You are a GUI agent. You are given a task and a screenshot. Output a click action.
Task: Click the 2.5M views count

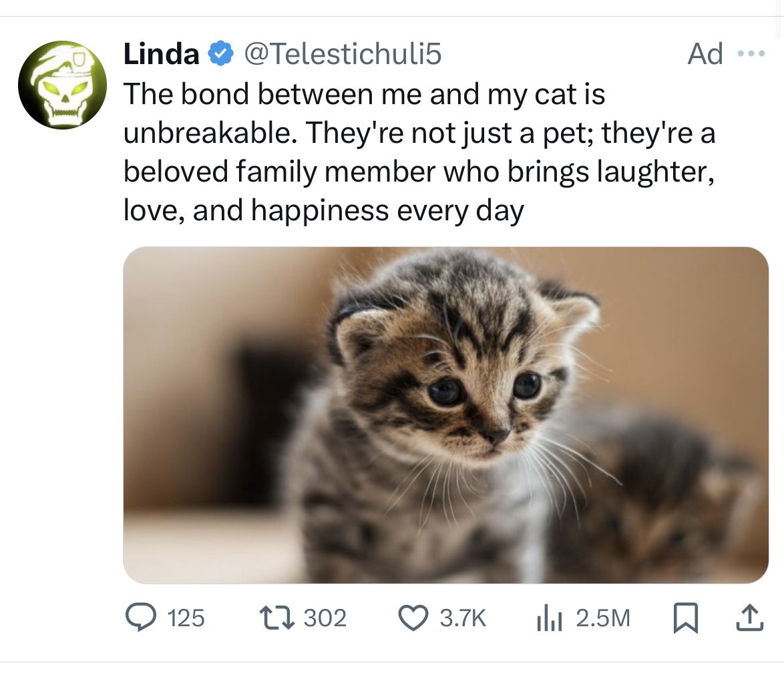click(x=602, y=618)
